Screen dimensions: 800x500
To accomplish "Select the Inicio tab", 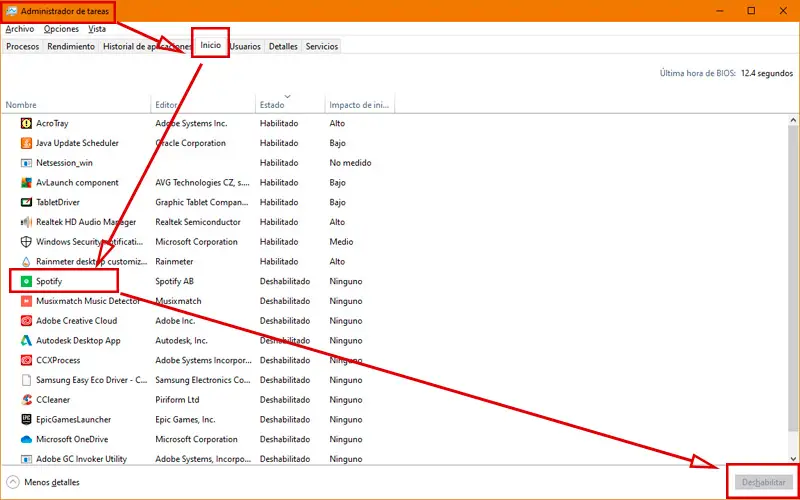I will pyautogui.click(x=211, y=45).
